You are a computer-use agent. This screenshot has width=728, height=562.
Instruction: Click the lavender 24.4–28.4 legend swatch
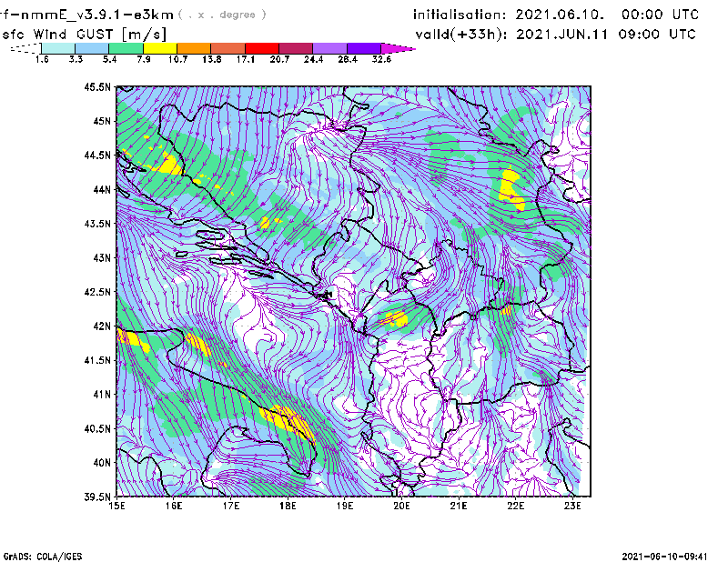tap(330, 48)
